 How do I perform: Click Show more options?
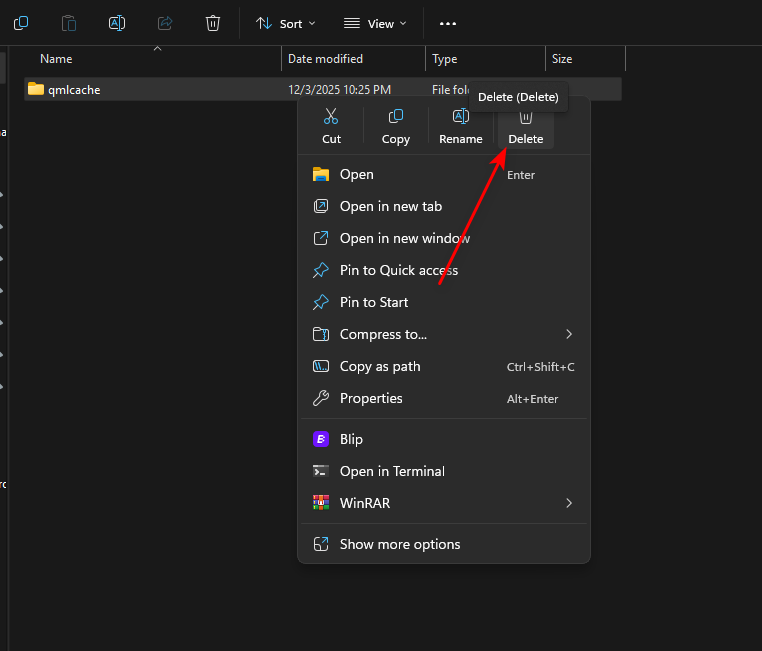point(400,544)
